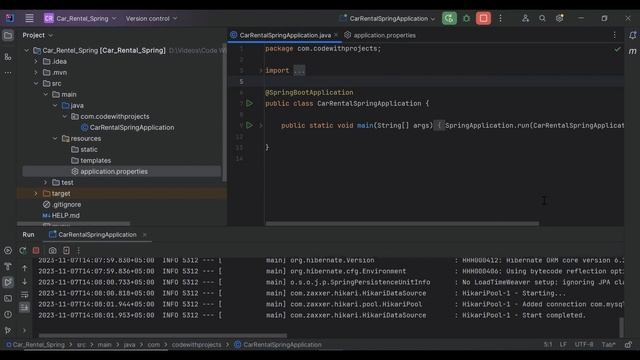Click the Run green toolbar button
The height and width of the screenshot is (360, 640).
449,18
